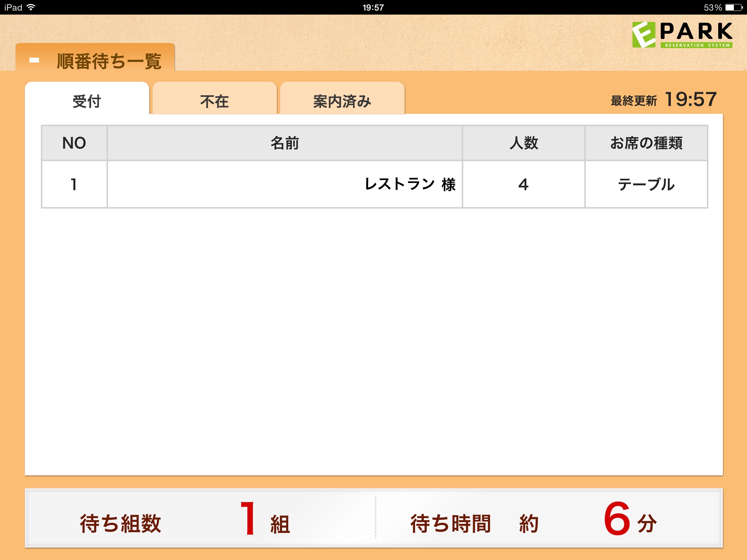Click the 名前 column header to sort
This screenshot has height=560, width=747.
[x=288, y=144]
